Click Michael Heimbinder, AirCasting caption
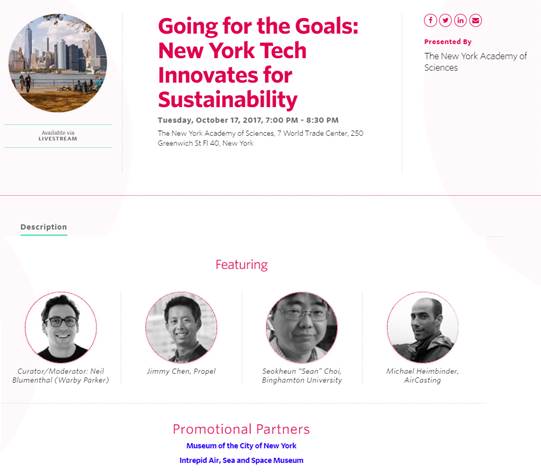 click(x=422, y=376)
